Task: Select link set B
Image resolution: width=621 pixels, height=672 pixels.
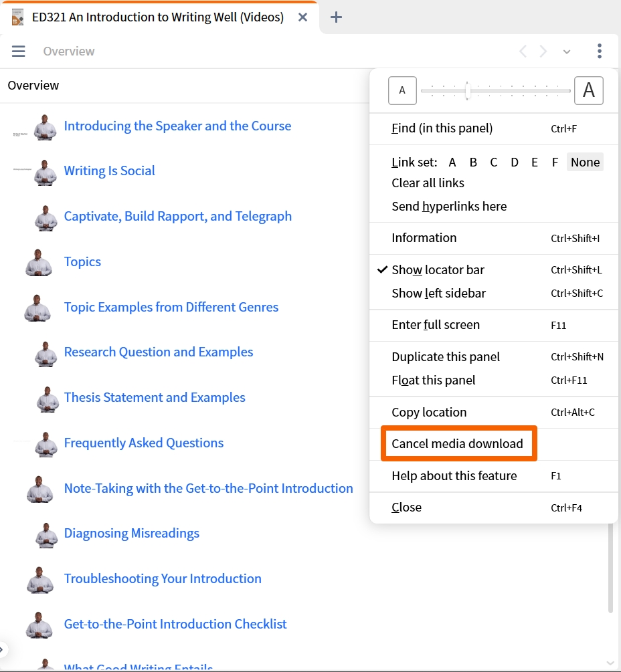Action: pyautogui.click(x=473, y=162)
